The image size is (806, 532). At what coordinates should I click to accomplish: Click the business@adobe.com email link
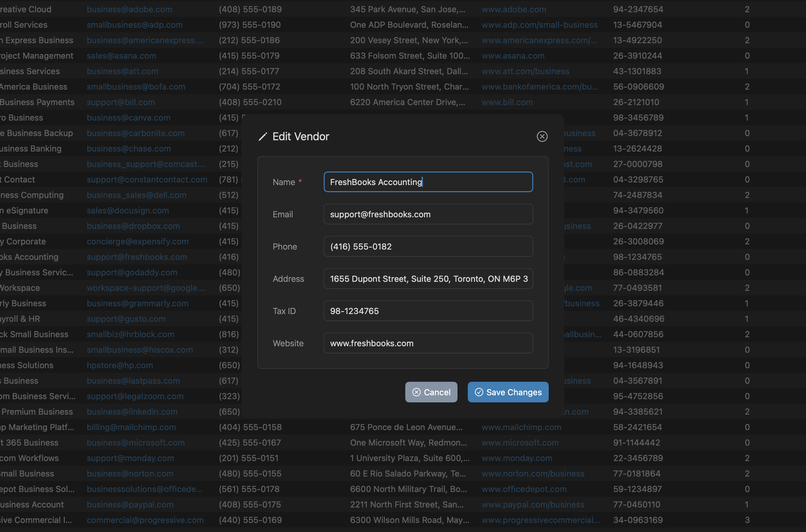[129, 9]
